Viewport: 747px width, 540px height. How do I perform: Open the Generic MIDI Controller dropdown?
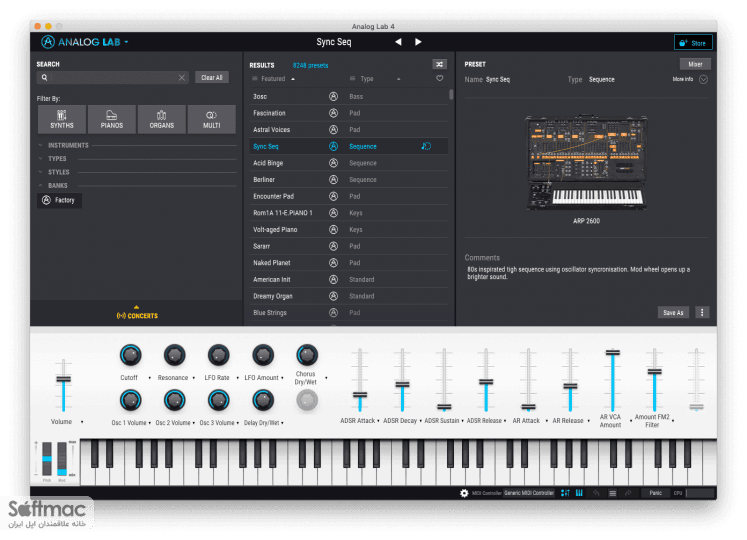(529, 493)
